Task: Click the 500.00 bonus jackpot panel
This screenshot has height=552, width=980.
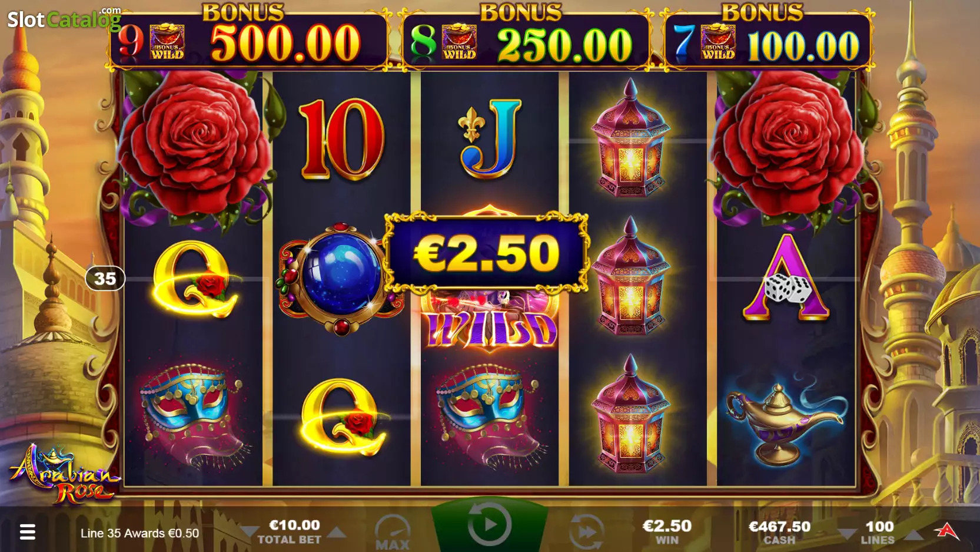Action: [248, 40]
